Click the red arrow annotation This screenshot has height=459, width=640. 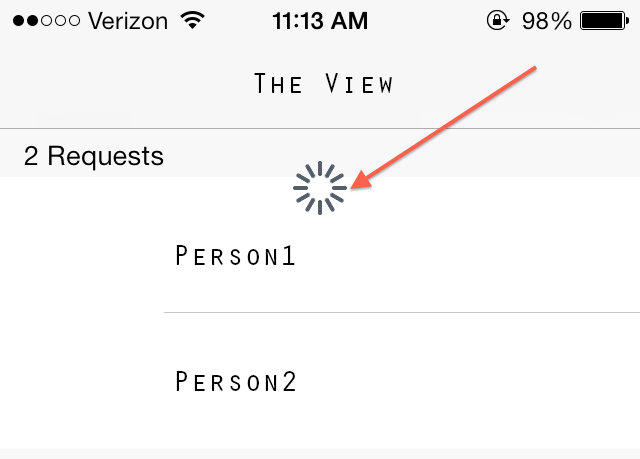tap(443, 128)
